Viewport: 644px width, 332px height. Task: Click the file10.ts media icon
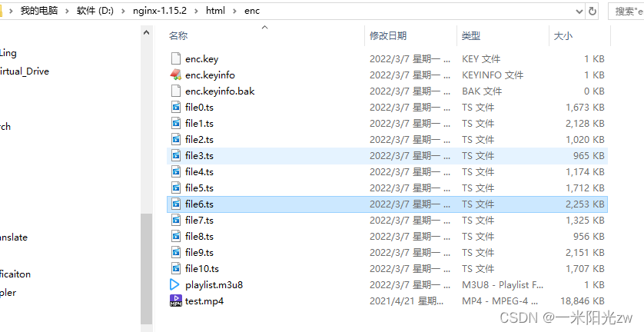[x=176, y=268]
